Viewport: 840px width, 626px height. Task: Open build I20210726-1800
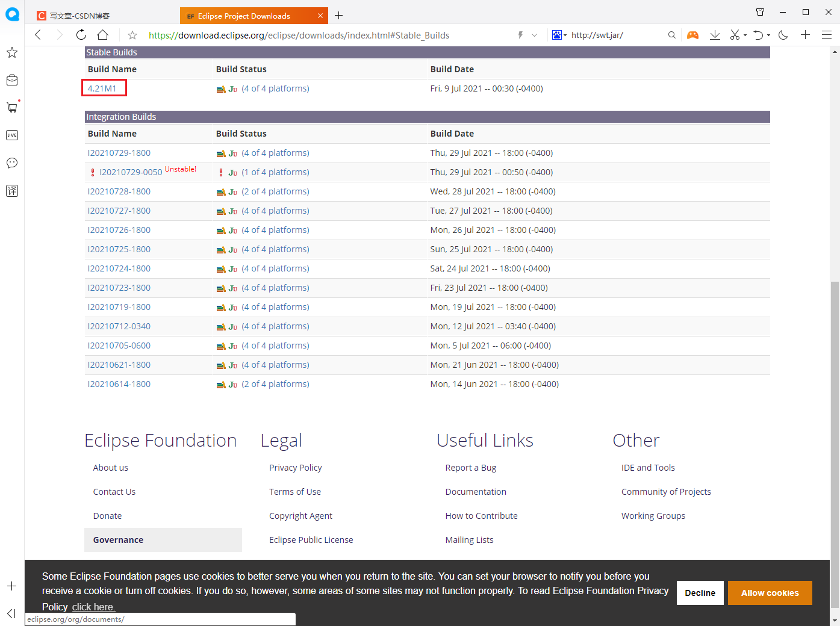pos(119,230)
